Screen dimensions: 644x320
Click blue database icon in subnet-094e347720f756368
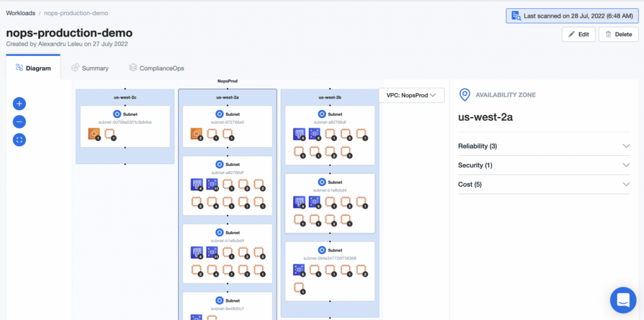(x=299, y=270)
